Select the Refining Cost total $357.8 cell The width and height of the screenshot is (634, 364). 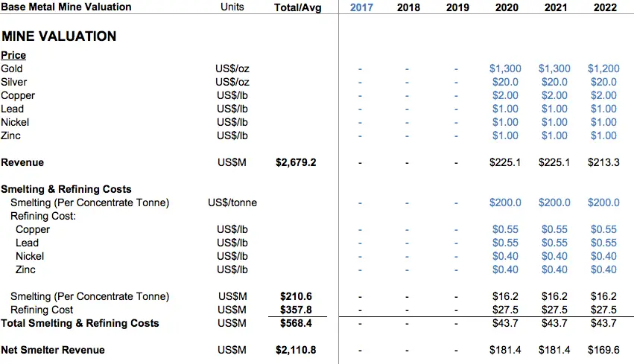[x=296, y=310]
